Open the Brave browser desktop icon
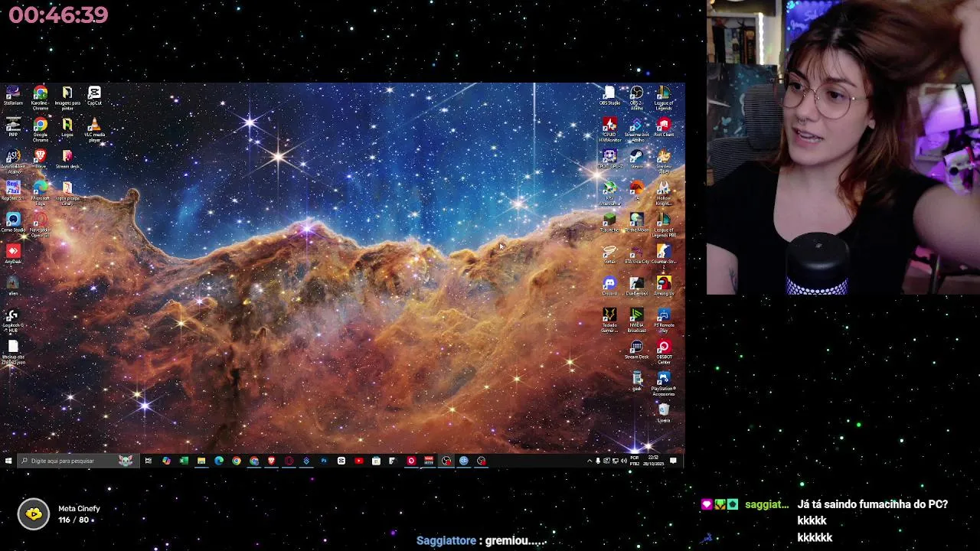The width and height of the screenshot is (980, 551). coord(40,159)
